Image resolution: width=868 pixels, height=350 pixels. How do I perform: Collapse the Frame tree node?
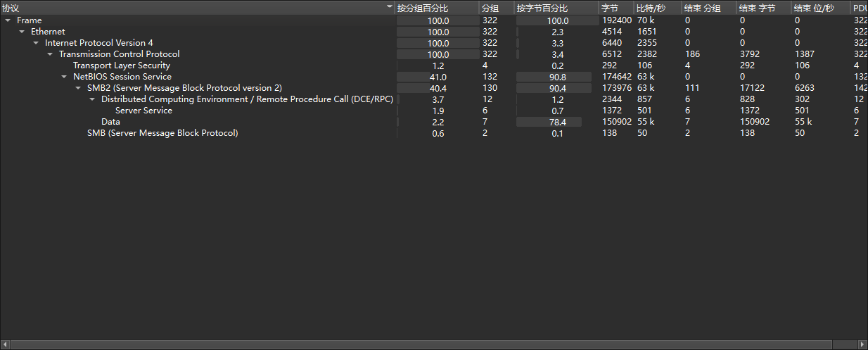coord(8,20)
